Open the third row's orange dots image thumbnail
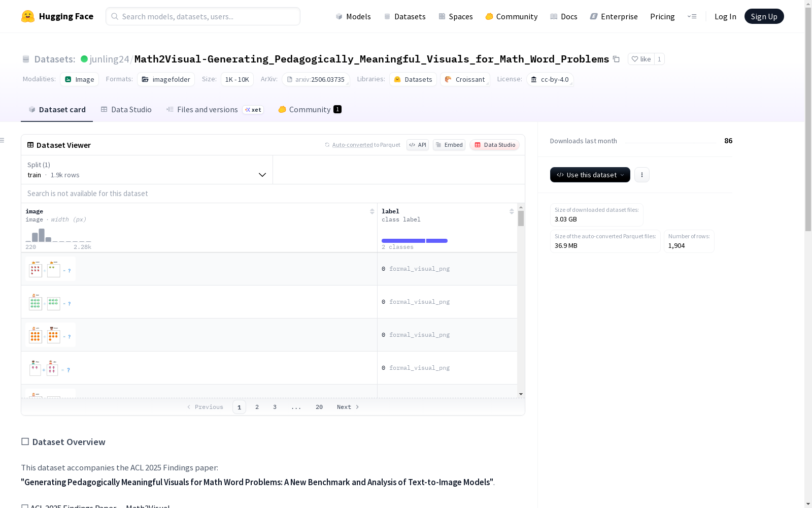 click(50, 335)
